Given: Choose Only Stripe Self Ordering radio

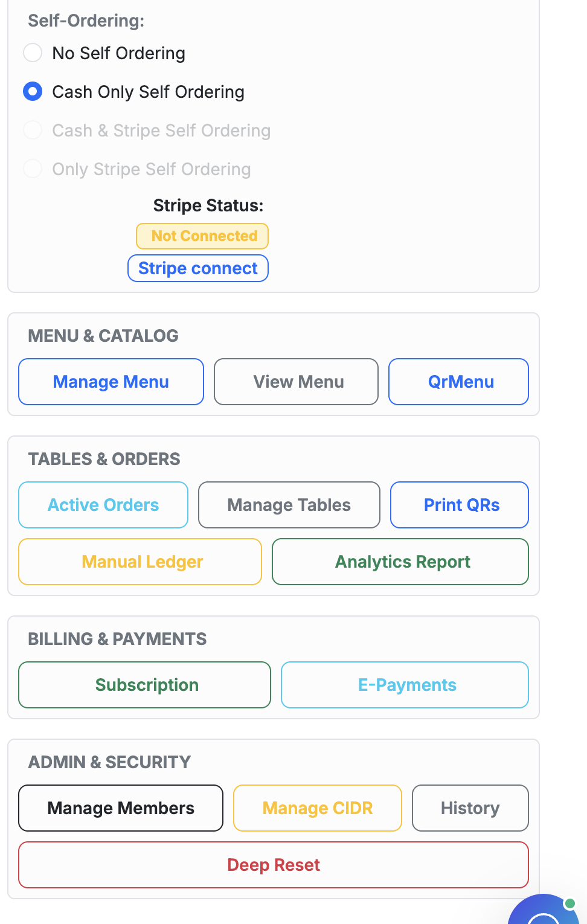Looking at the screenshot, I should click(x=33, y=169).
